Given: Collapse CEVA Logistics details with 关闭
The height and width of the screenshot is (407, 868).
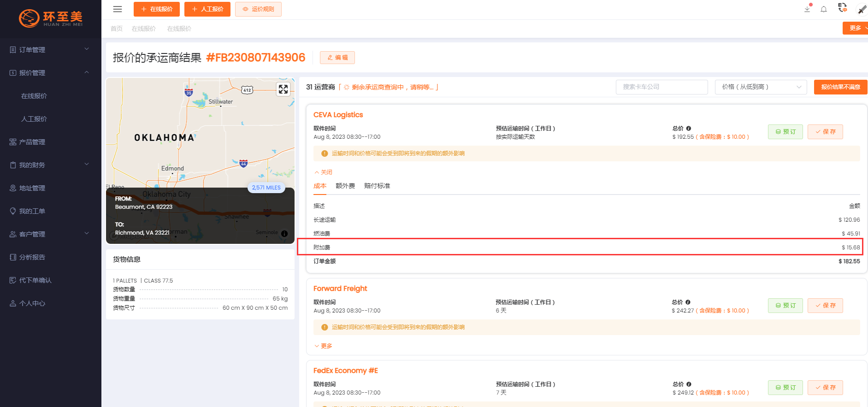Looking at the screenshot, I should pyautogui.click(x=323, y=172).
